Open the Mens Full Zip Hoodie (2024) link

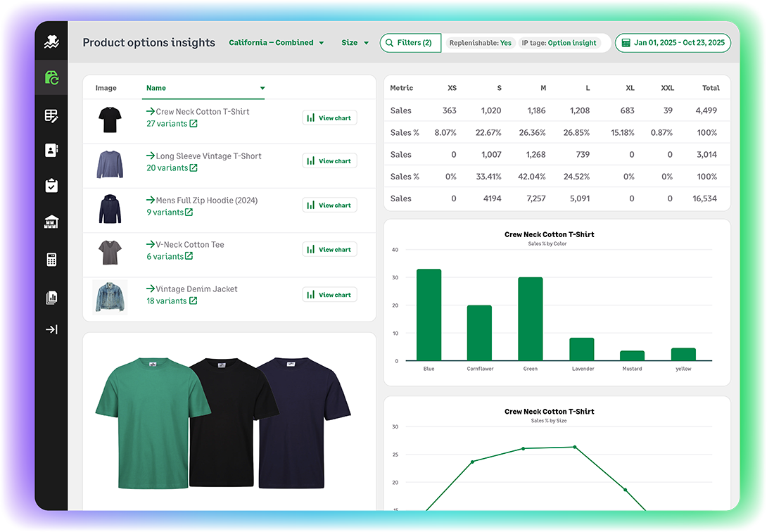207,201
